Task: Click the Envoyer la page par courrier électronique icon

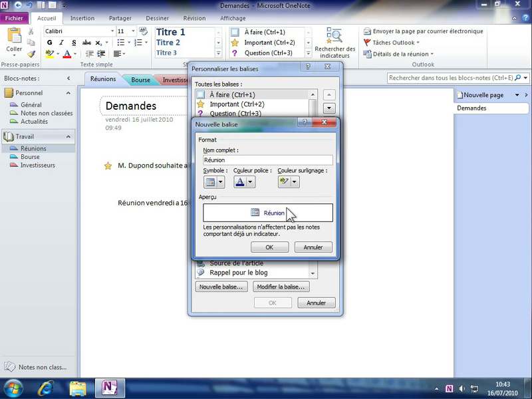Action: pos(367,31)
